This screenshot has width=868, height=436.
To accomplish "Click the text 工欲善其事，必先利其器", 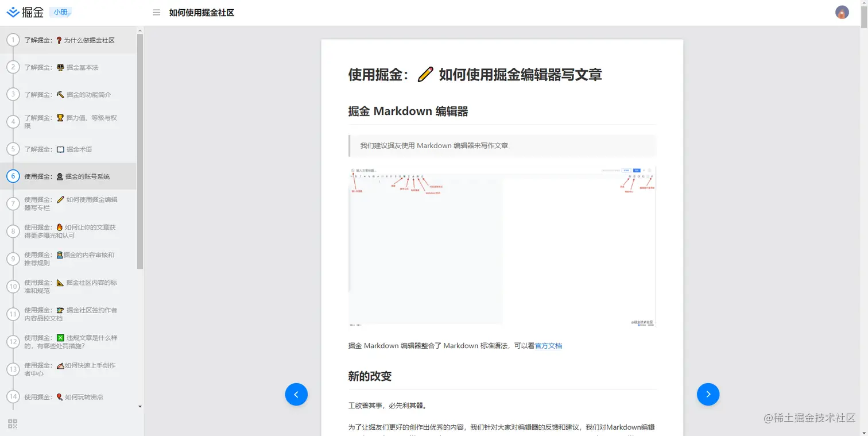I will (387, 406).
